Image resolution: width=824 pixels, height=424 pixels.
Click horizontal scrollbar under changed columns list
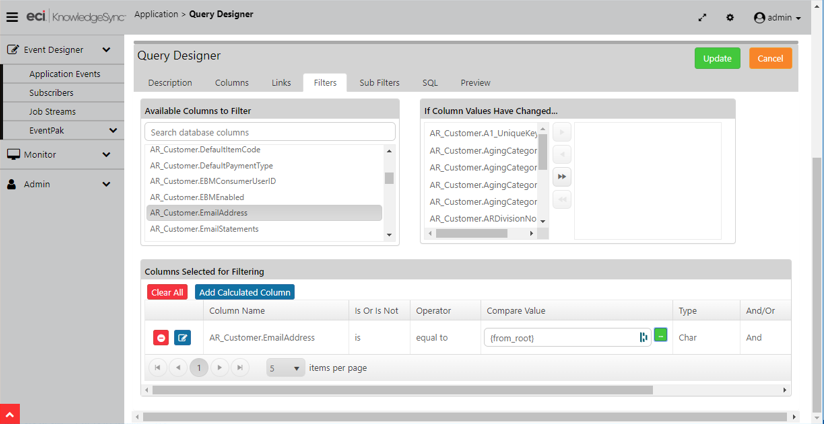pos(471,233)
